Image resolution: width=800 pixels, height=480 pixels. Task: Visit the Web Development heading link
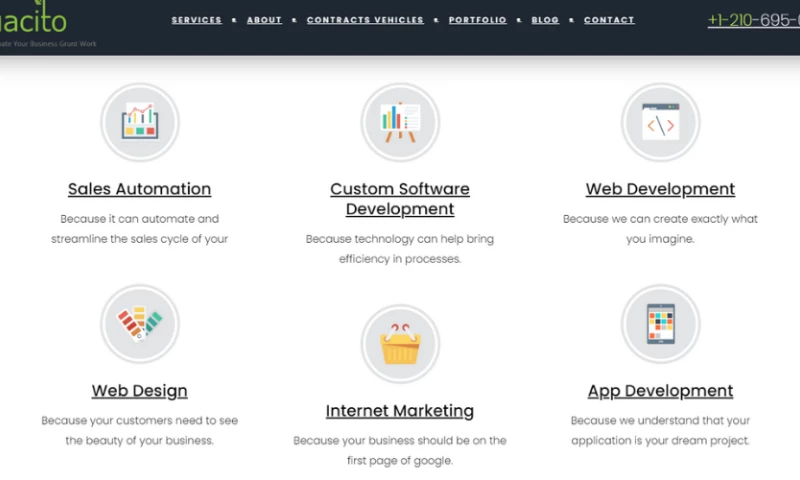660,189
